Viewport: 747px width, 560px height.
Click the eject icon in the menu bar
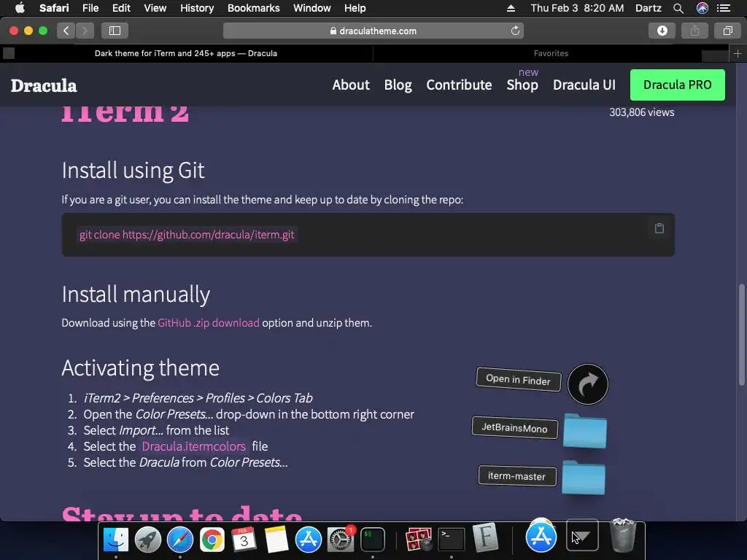click(x=511, y=8)
